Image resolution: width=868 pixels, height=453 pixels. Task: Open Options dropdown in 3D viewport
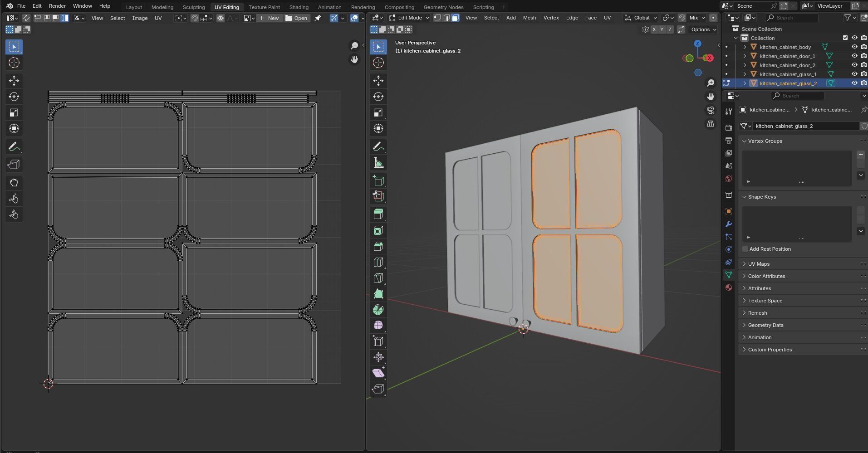703,29
